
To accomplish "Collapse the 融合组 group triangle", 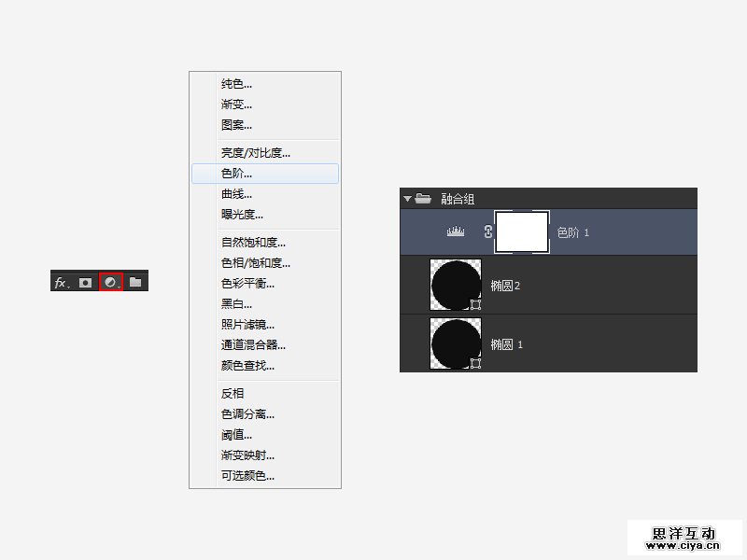I will click(407, 198).
